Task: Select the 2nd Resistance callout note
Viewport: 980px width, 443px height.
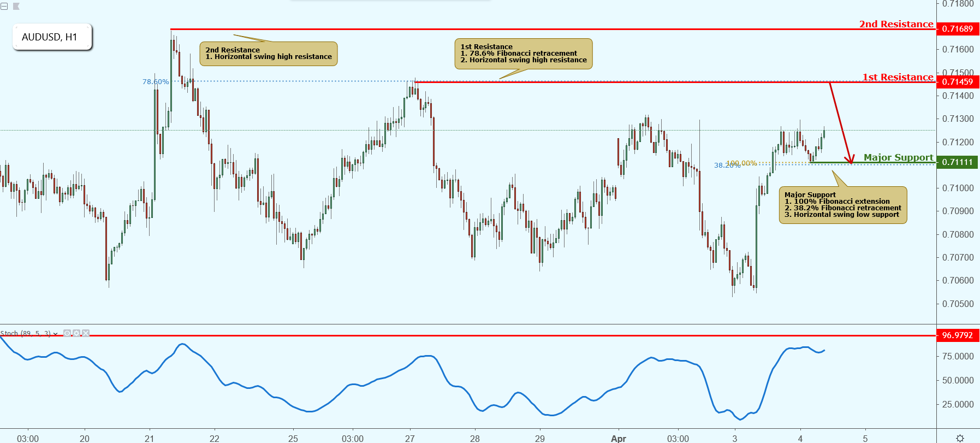Action: 269,54
